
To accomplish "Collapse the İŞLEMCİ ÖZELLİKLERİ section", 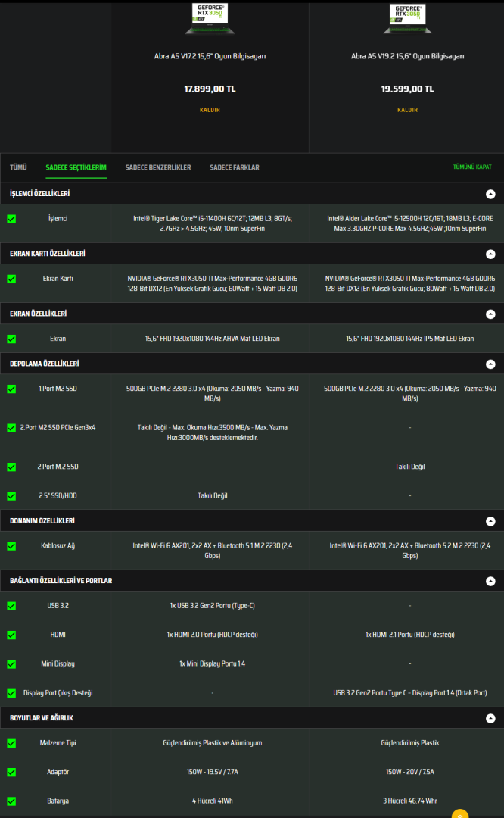I will (x=490, y=194).
